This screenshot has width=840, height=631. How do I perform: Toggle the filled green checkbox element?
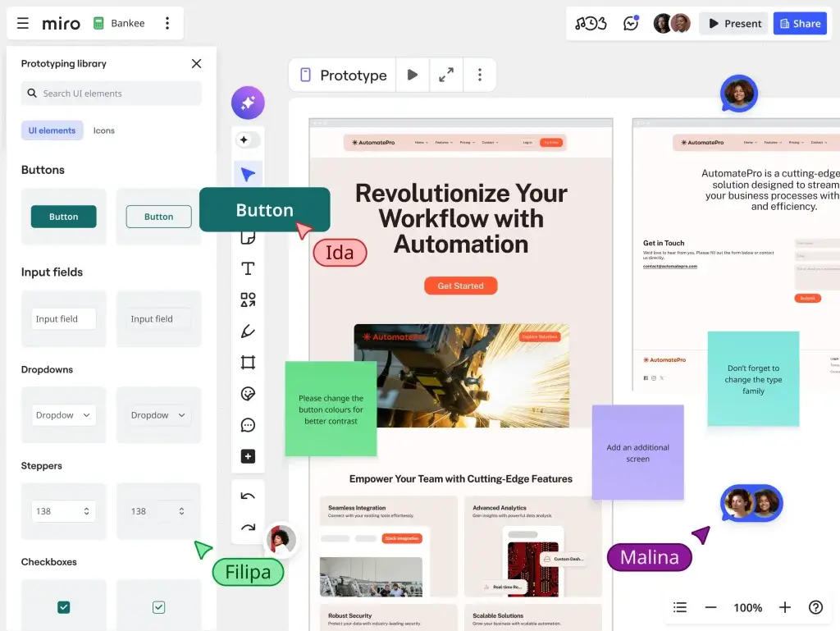pyautogui.click(x=64, y=607)
